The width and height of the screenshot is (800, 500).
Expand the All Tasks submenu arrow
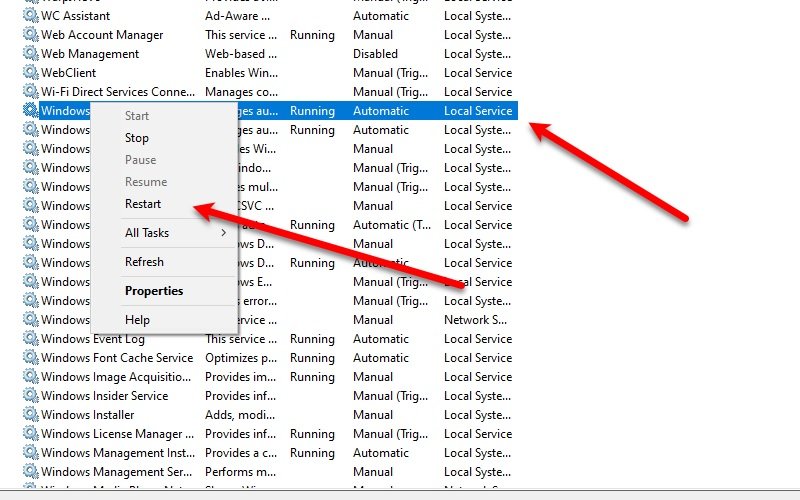click(223, 233)
